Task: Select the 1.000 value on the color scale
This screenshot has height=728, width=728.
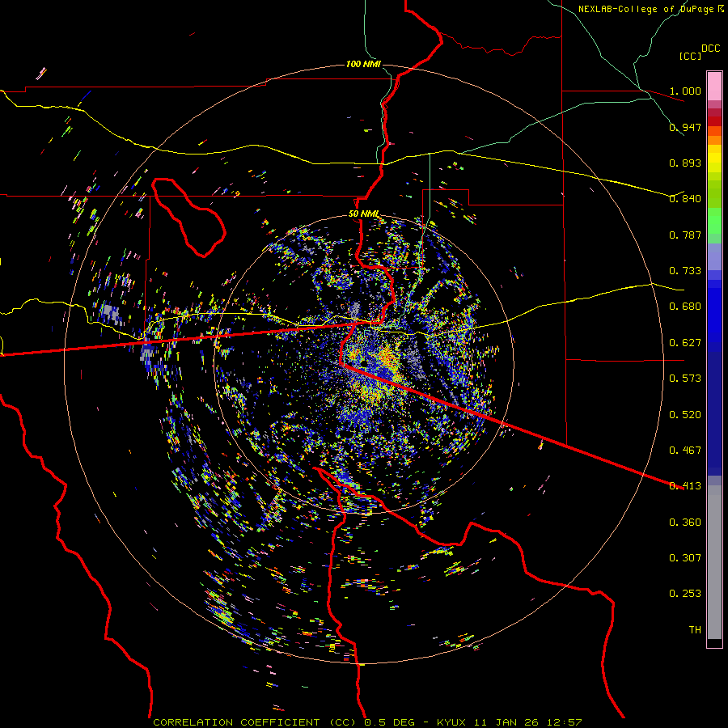Action: 685,91
